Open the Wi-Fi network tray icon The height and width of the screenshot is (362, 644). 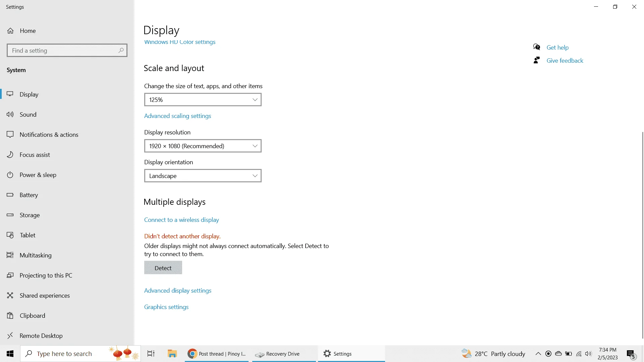[579, 354]
